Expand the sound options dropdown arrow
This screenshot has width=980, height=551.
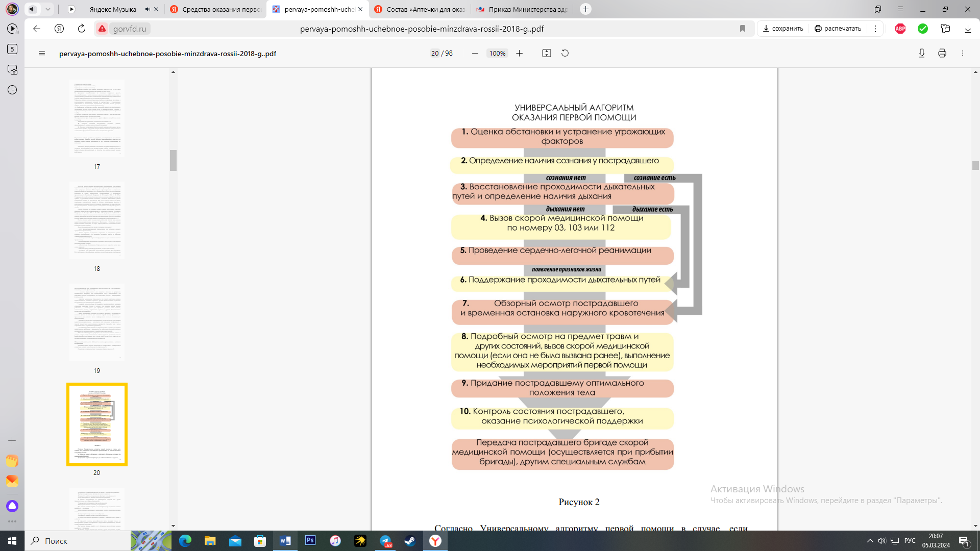tap(47, 9)
